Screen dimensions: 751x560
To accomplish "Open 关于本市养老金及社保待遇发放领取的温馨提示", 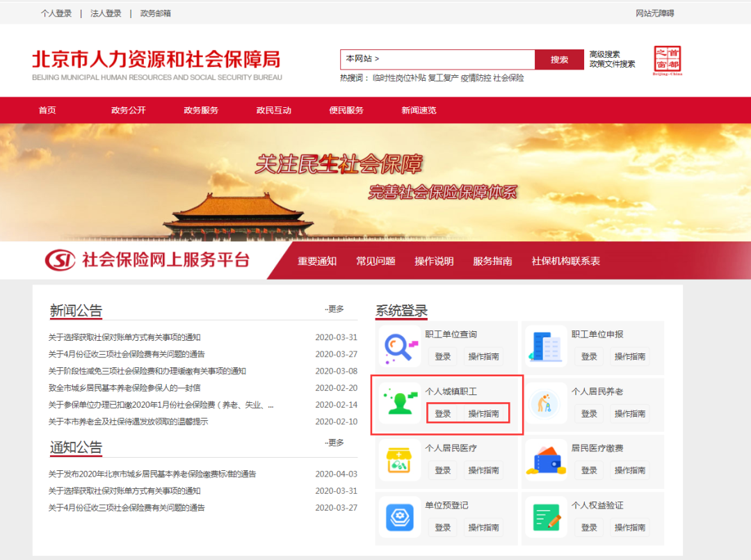I will point(128,422).
